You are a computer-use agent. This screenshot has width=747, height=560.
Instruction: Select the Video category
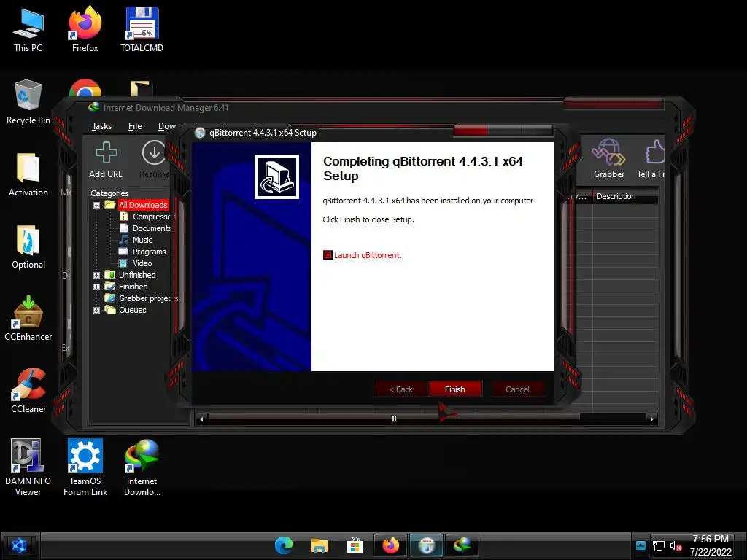[142, 263]
